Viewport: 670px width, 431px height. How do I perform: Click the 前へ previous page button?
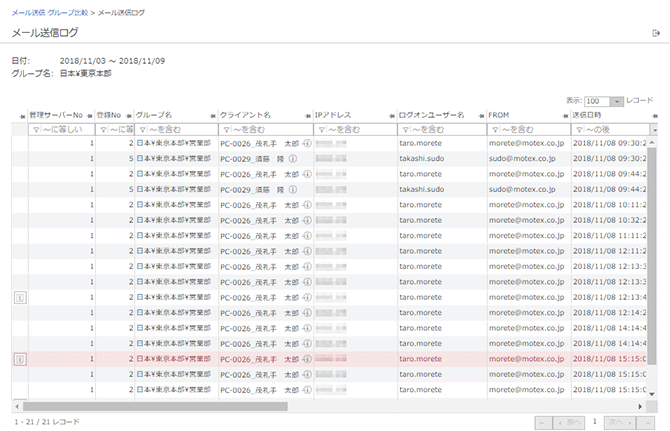[567, 423]
